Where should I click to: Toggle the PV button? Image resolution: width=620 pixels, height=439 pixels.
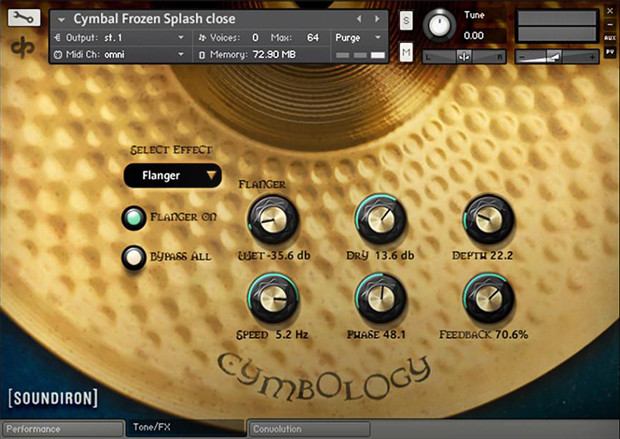tap(610, 52)
